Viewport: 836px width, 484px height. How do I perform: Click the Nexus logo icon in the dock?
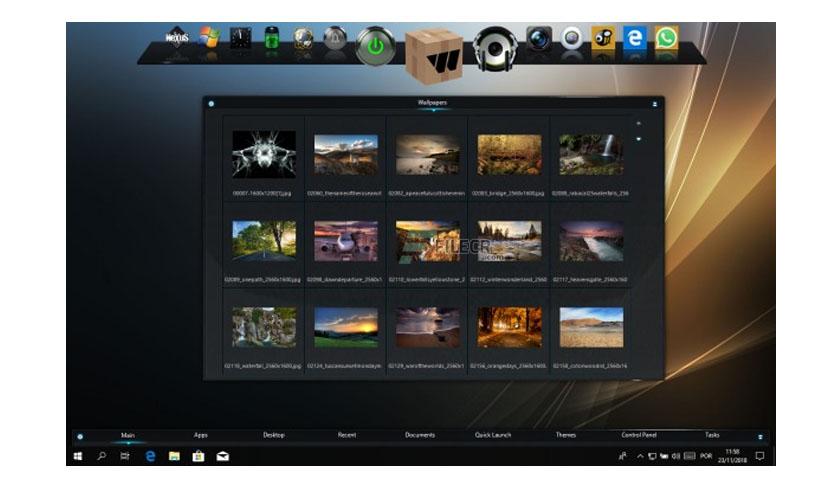click(177, 38)
